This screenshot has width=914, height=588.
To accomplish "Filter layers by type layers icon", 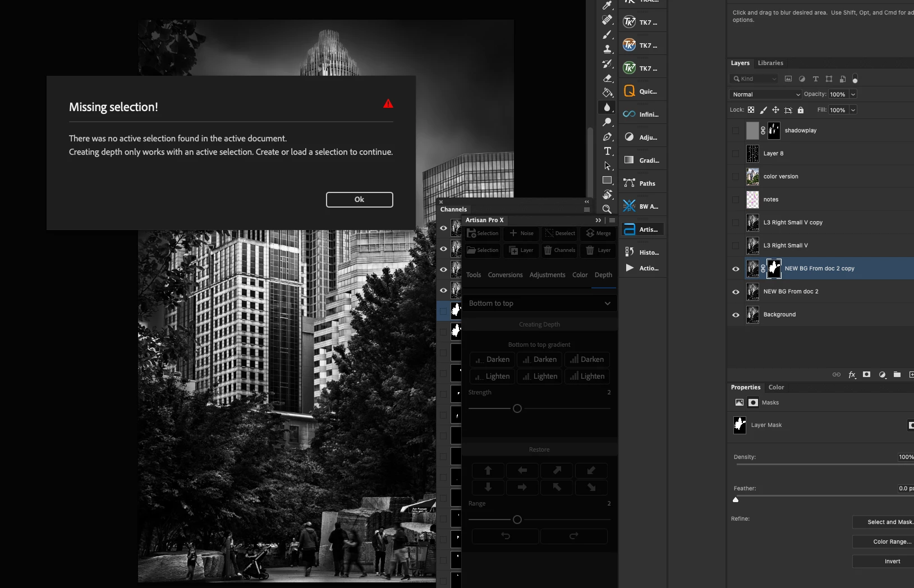I will pos(815,79).
